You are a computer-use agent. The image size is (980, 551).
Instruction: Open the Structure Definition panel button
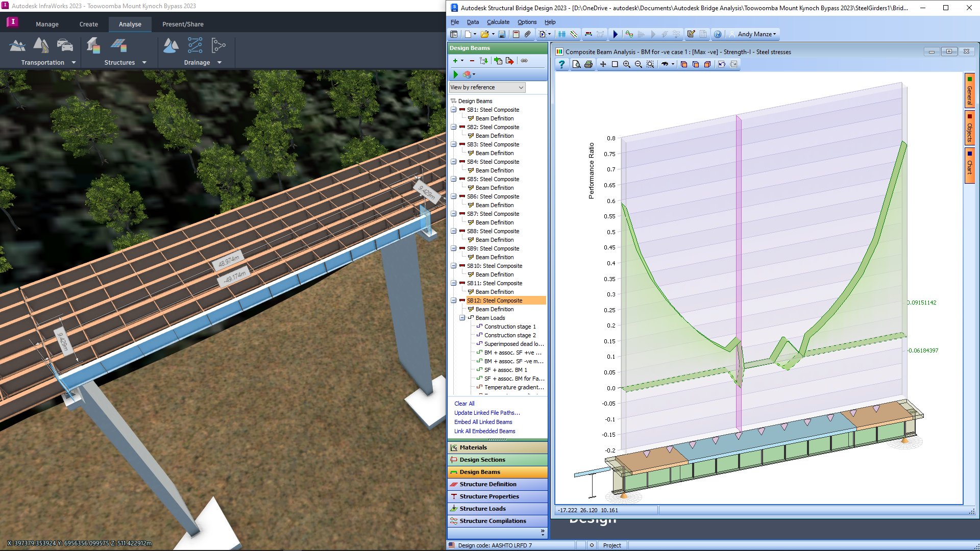487,484
